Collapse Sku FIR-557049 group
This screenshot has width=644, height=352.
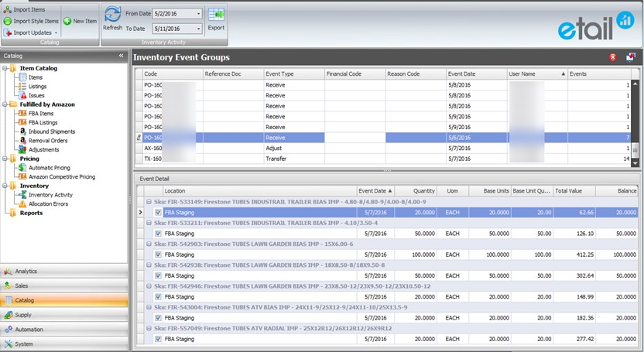tap(149, 328)
